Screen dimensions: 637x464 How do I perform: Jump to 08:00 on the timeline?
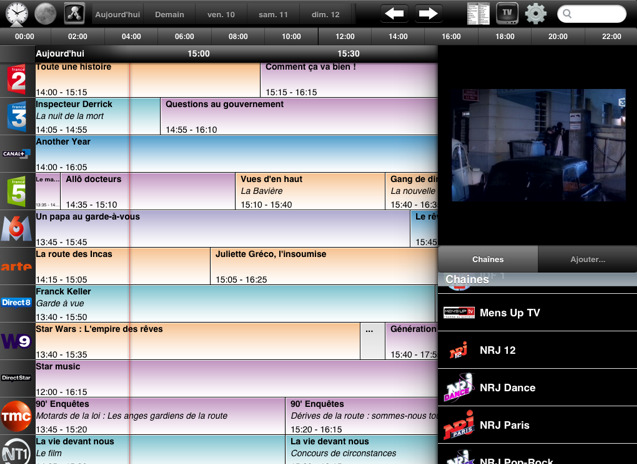[238, 37]
